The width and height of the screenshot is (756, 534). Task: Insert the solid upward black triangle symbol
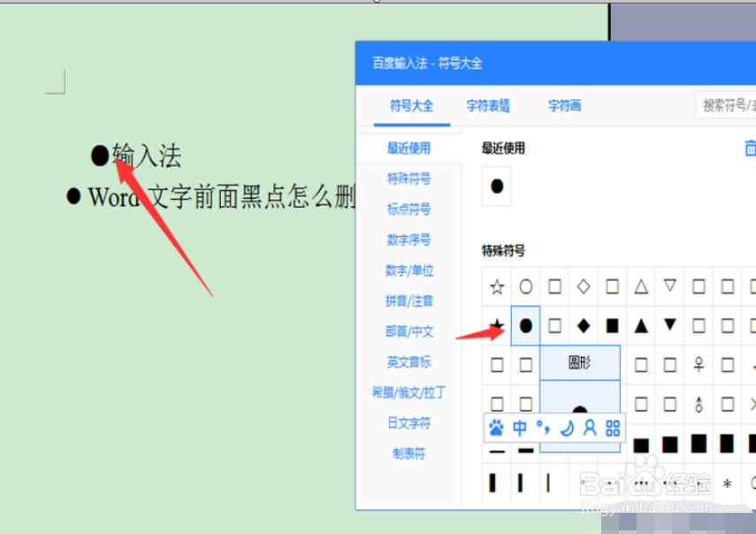click(641, 325)
